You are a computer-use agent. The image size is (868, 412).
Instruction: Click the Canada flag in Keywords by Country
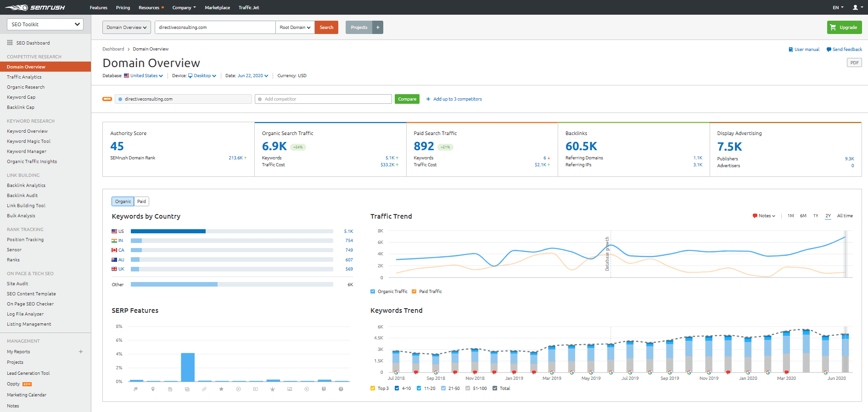pyautogui.click(x=114, y=250)
